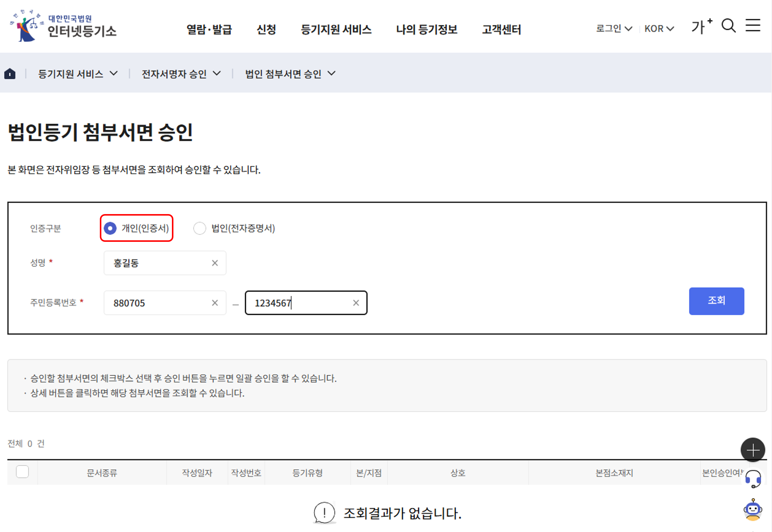The image size is (772, 532).
Task: Check the select-all checkbox in table header
Action: [22, 472]
